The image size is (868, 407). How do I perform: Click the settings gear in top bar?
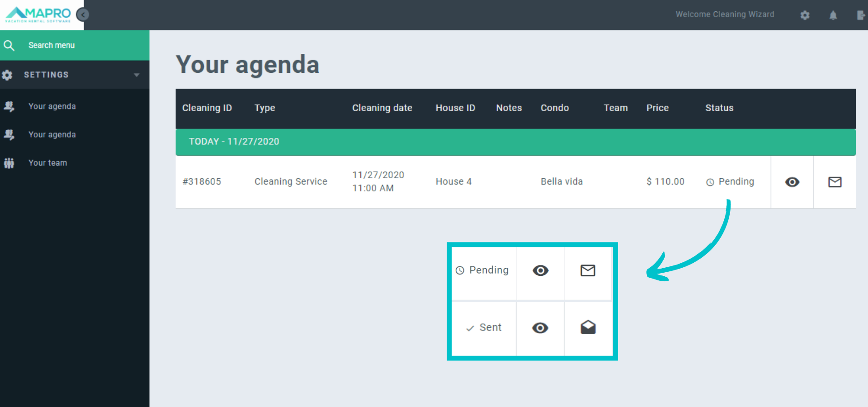click(805, 15)
